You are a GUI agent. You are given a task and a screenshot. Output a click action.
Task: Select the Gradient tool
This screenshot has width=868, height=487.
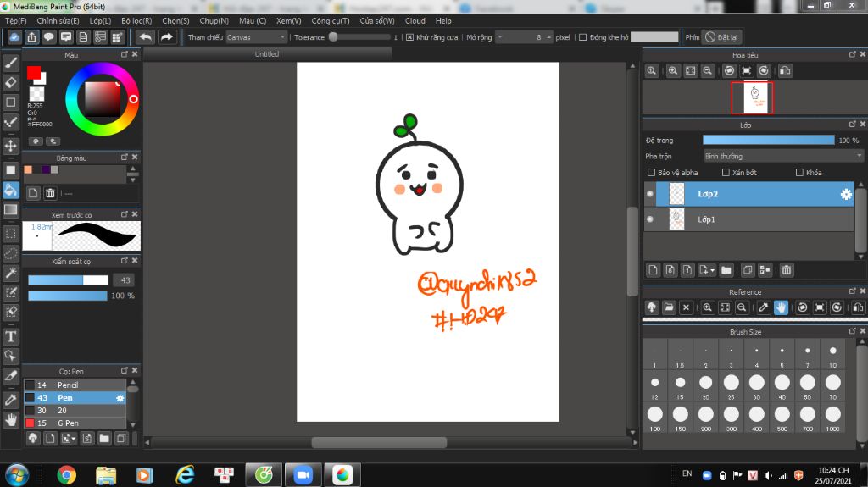[x=10, y=210]
